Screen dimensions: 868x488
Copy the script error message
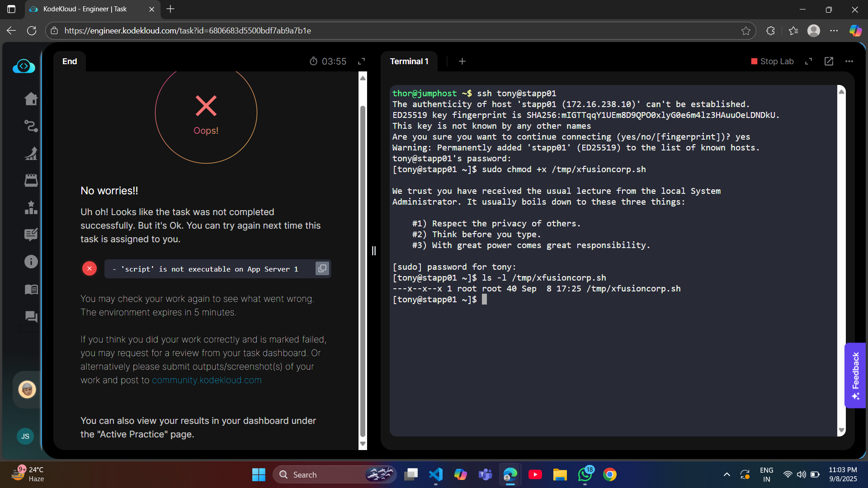[322, 269]
